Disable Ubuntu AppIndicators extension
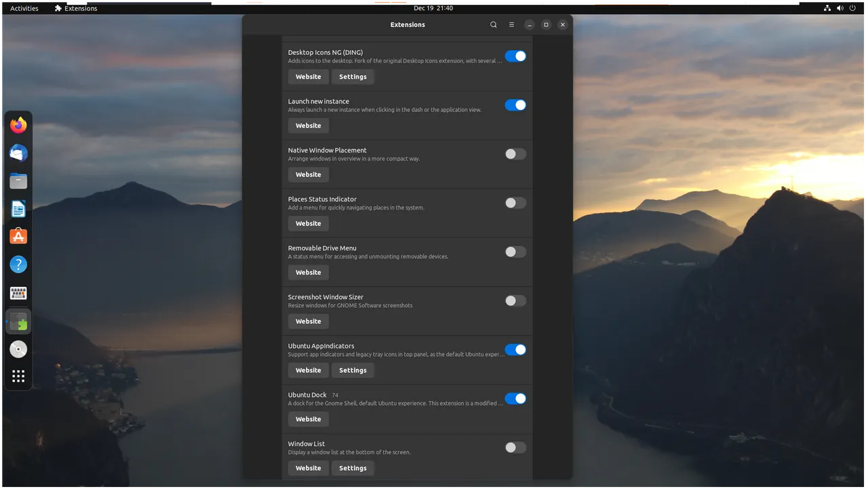This screenshot has height=491, width=868. (x=515, y=350)
